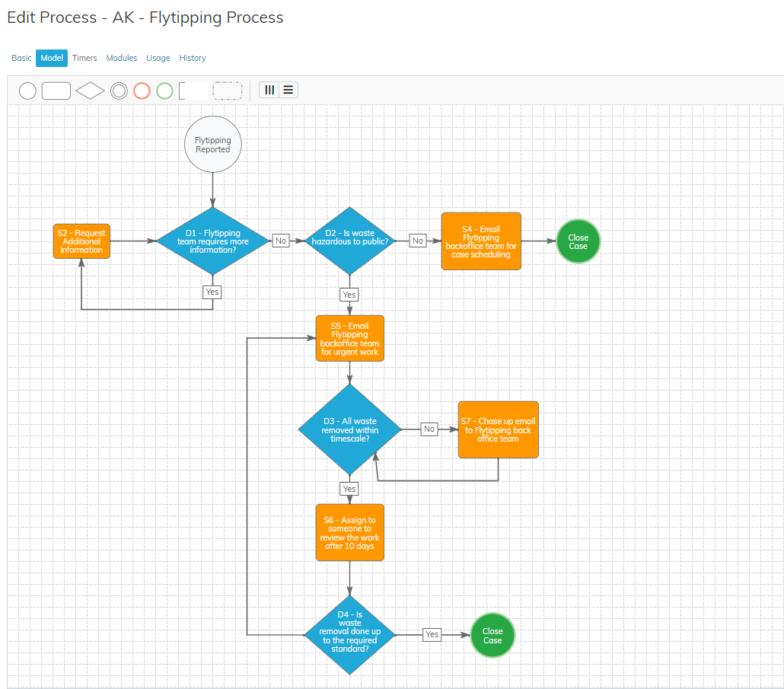784x689 pixels.
Task: Click the S2 Request Additional Information step
Action: (81, 241)
